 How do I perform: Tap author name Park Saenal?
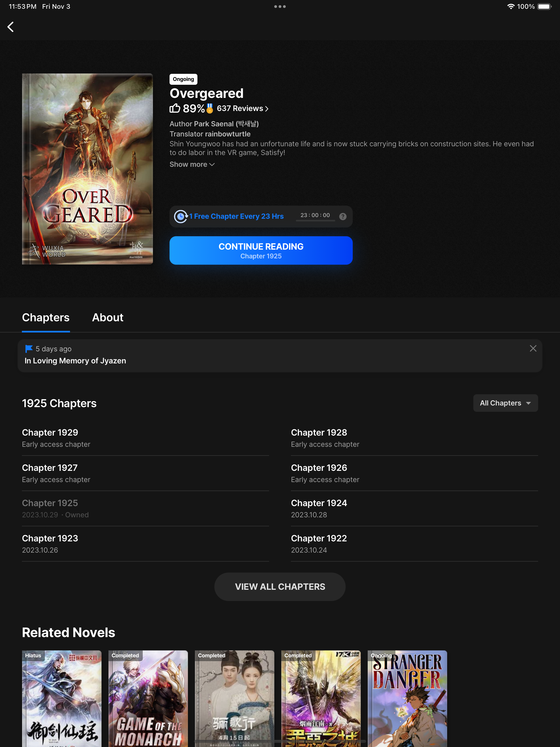(226, 124)
